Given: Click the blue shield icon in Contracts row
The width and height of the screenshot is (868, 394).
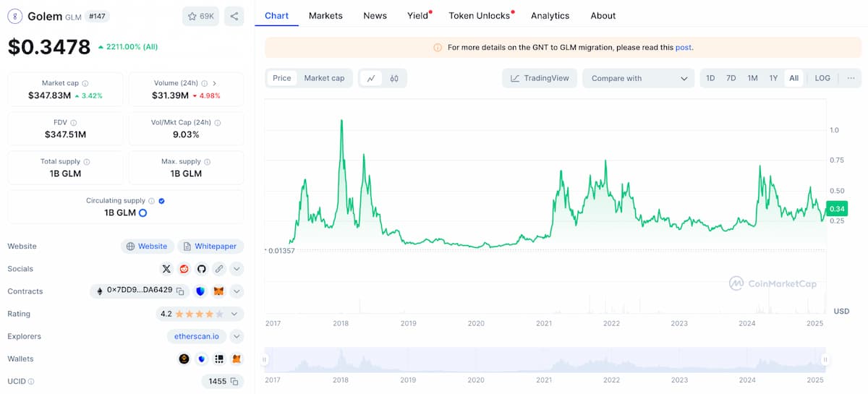Looking at the screenshot, I should [x=200, y=291].
